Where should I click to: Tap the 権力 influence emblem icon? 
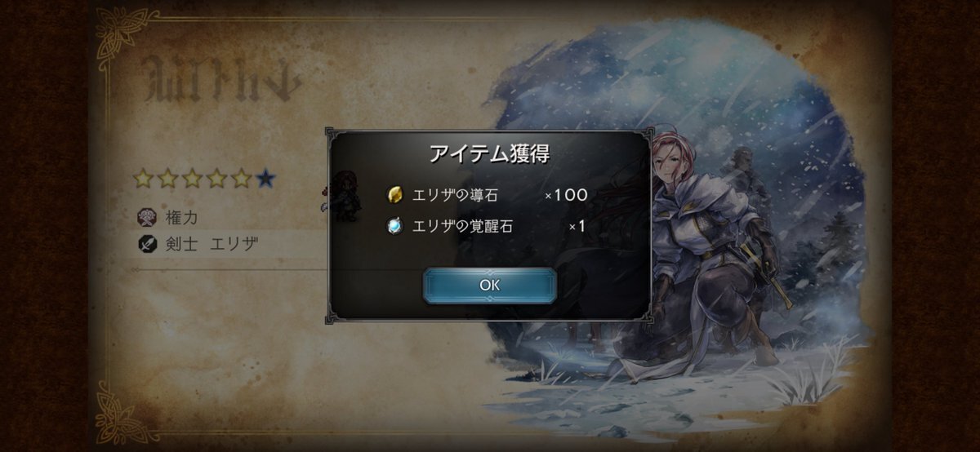click(148, 218)
